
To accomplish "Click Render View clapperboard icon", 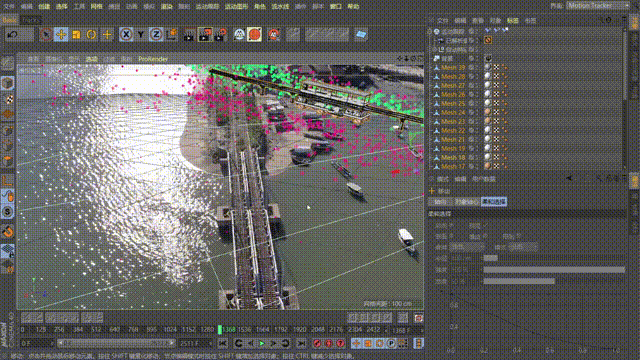I will (189, 35).
